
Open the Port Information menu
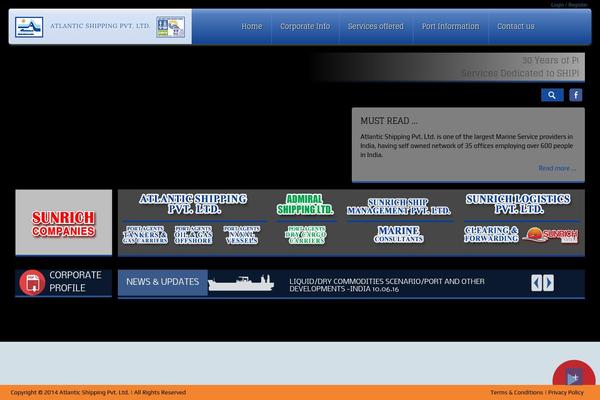(450, 26)
